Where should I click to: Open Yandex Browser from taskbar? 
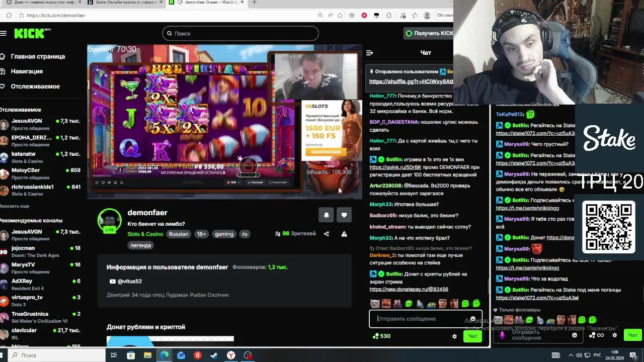tap(231, 355)
